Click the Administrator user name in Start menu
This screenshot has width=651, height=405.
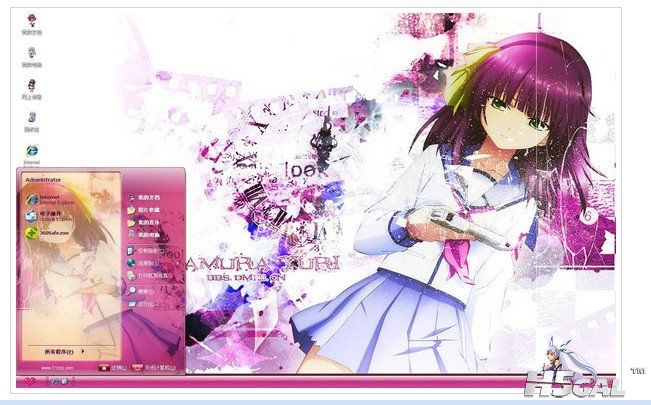[x=43, y=180]
